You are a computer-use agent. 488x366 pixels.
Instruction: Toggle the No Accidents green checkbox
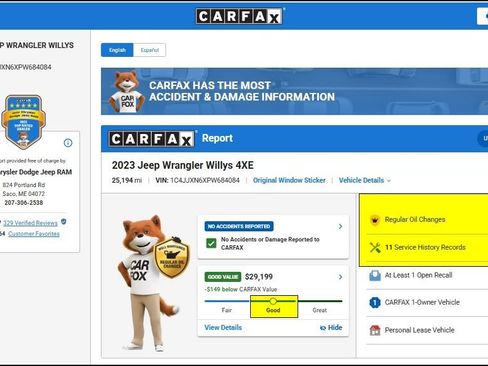pyautogui.click(x=211, y=243)
